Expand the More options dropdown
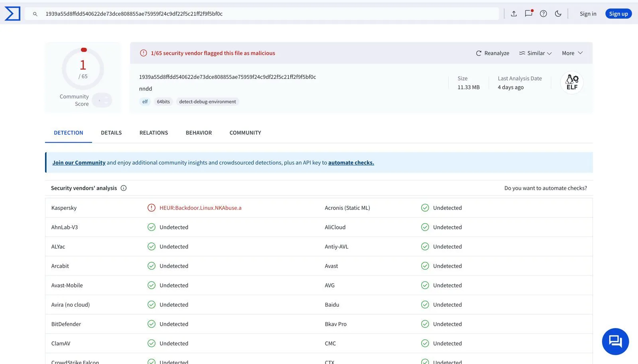 [571, 53]
